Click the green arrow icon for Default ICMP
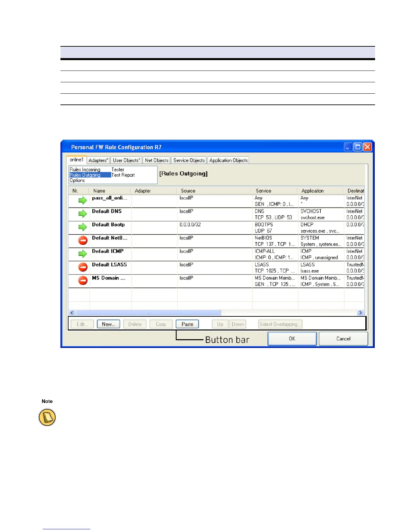The height and width of the screenshot is (532, 411). pyautogui.click(x=83, y=254)
